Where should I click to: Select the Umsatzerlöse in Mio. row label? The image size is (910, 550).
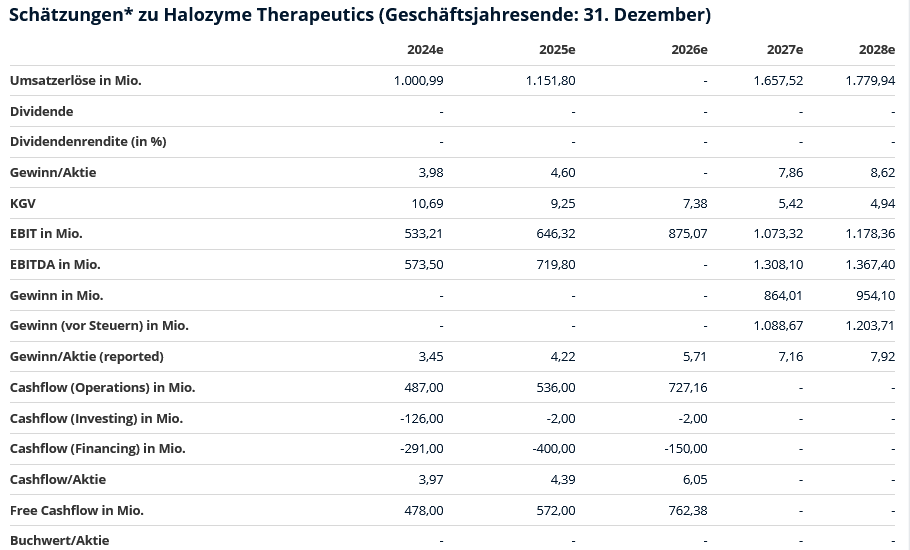coord(75,80)
